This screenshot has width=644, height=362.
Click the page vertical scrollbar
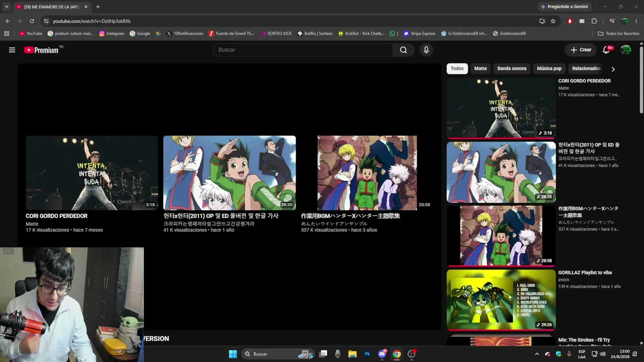[x=641, y=80]
